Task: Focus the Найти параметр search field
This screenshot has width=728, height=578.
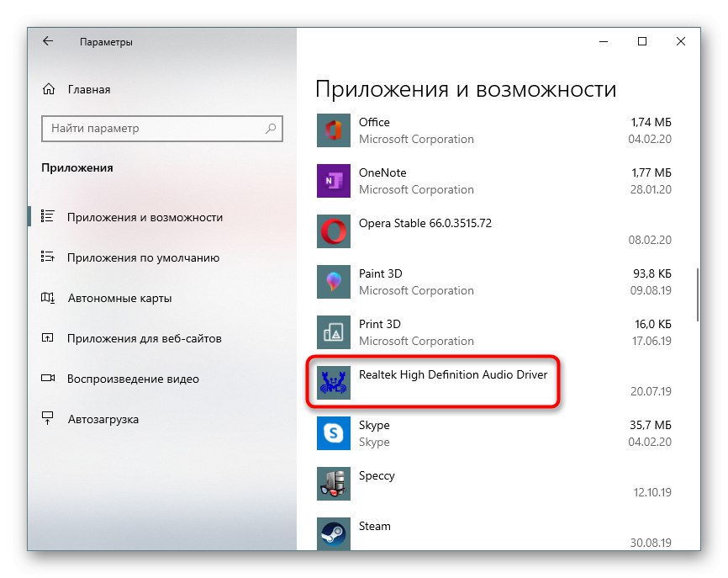Action: click(x=162, y=128)
